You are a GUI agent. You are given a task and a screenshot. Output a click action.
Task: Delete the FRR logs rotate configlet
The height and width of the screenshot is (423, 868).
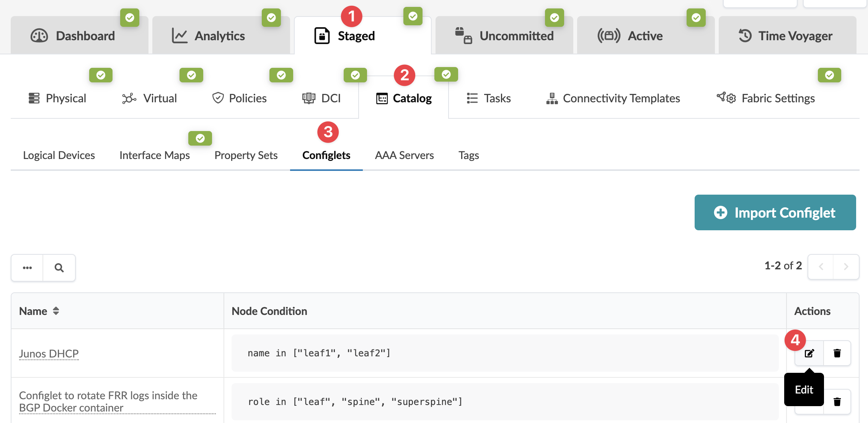click(837, 402)
